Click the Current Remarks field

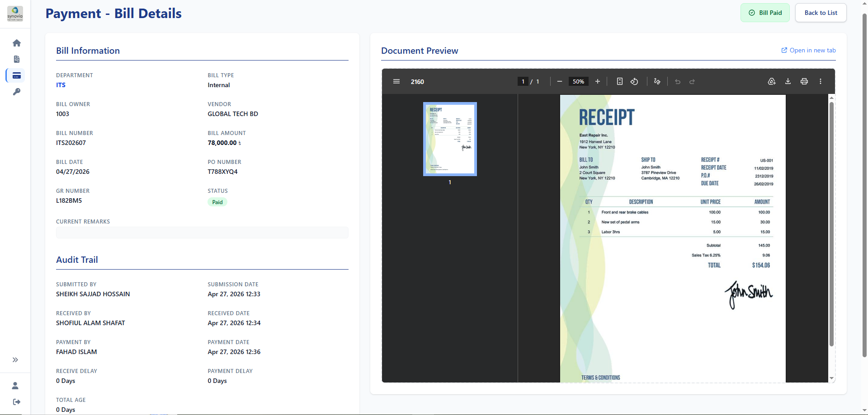click(202, 232)
